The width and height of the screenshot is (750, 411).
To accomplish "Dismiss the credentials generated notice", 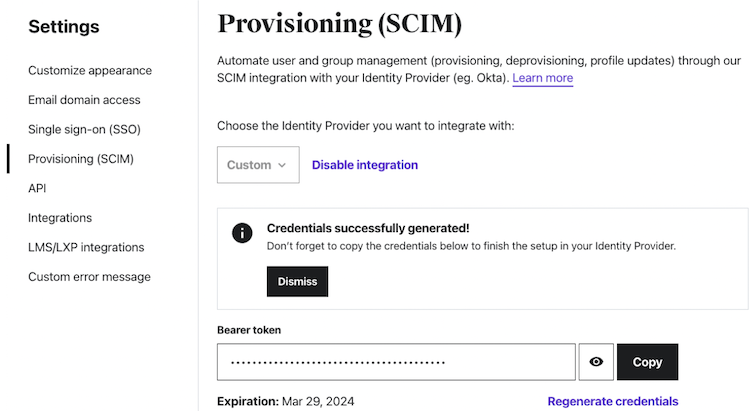I will (297, 281).
